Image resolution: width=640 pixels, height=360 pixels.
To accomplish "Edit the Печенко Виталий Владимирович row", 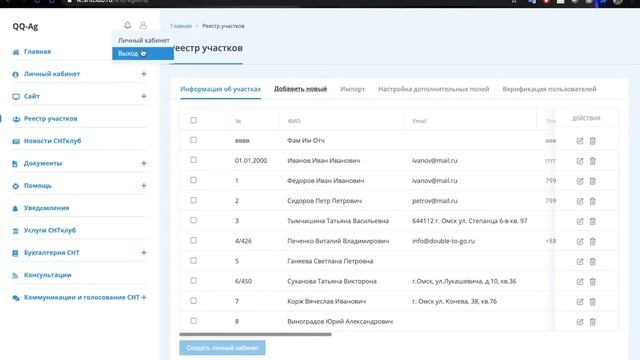I will pos(580,241).
